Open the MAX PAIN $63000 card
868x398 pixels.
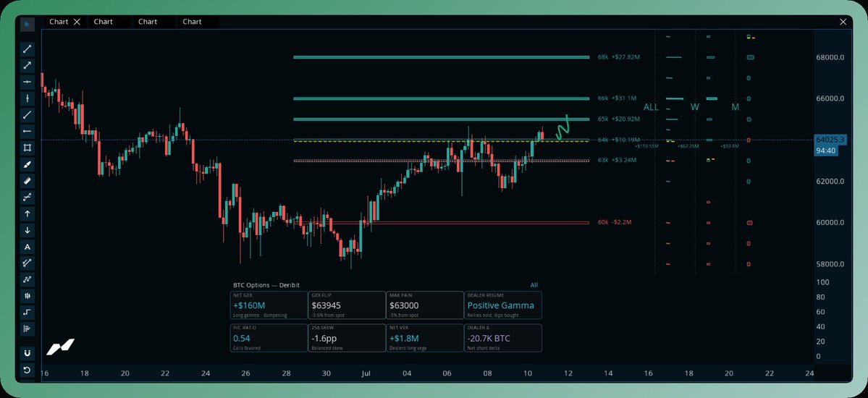click(x=425, y=305)
